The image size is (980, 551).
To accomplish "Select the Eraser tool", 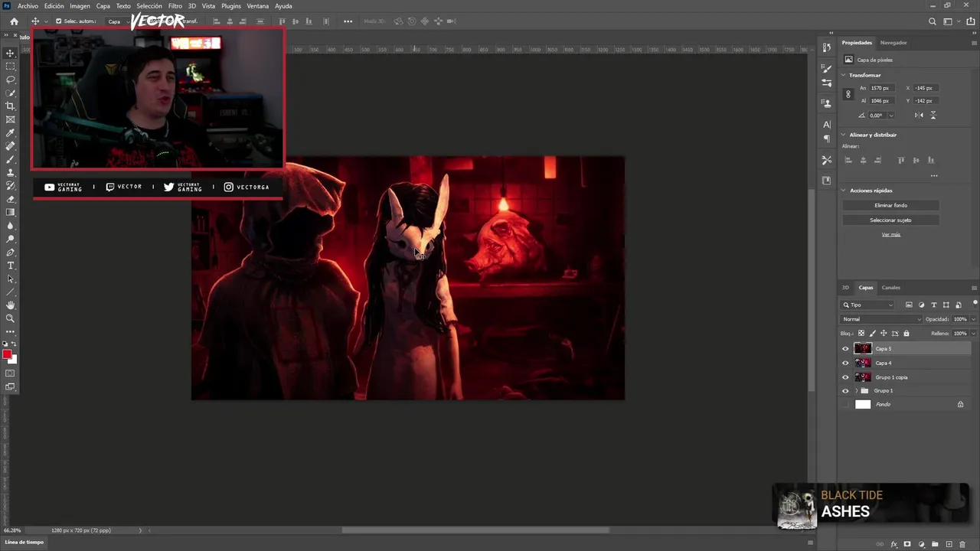I will click(x=10, y=199).
